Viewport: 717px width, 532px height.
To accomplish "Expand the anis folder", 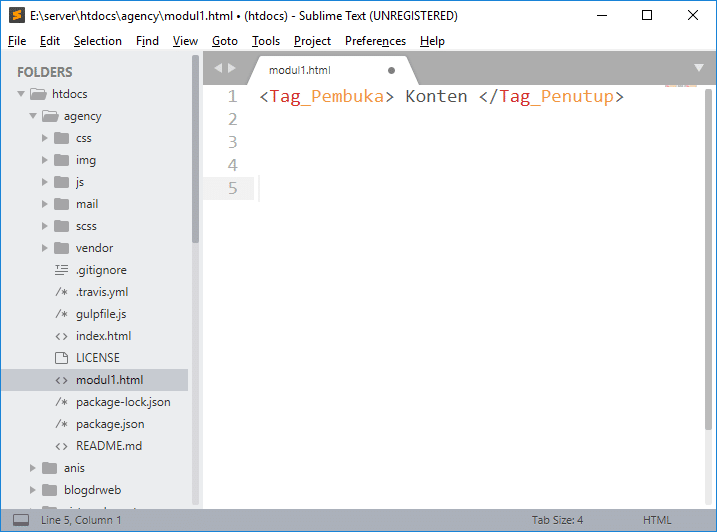I will [x=32, y=468].
